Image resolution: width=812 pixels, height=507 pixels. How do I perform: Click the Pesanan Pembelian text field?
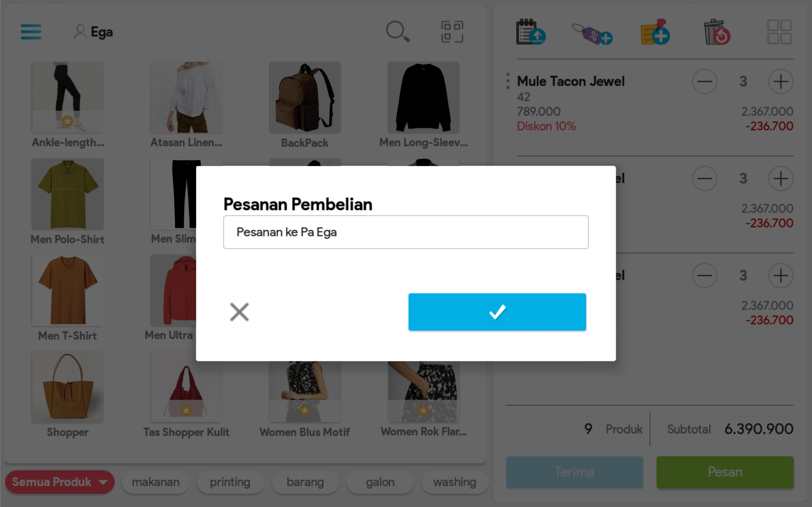[406, 232]
